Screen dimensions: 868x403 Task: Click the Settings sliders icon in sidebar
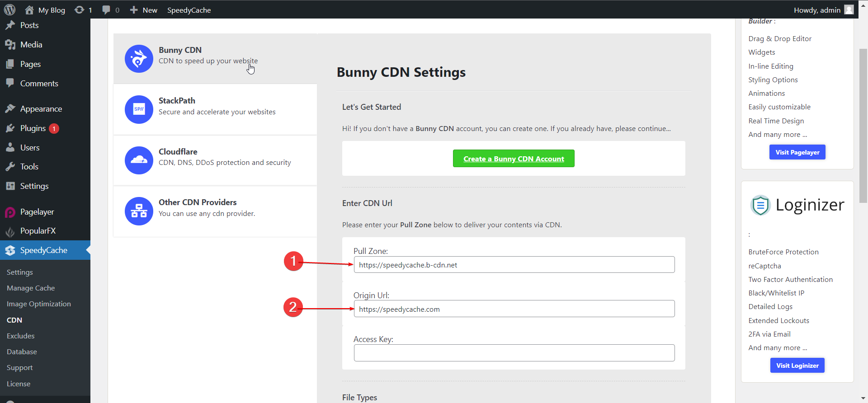pos(10,186)
